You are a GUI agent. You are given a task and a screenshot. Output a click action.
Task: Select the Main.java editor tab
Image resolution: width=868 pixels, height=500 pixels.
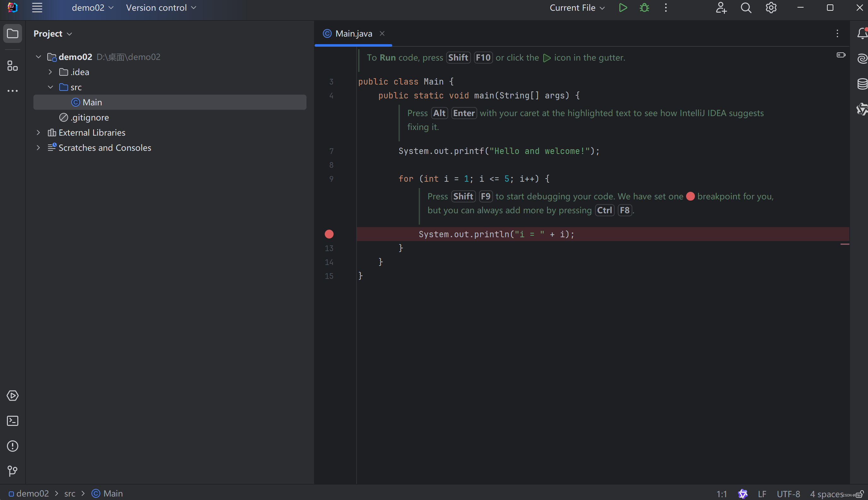coord(353,33)
